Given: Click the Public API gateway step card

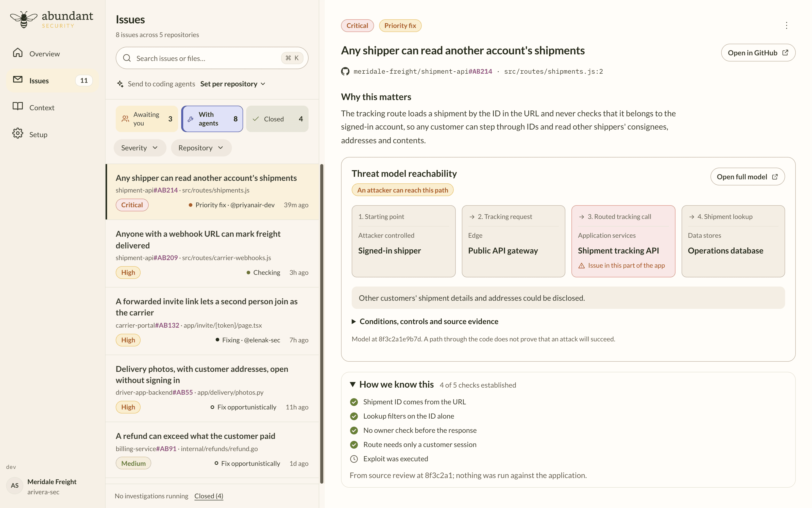Looking at the screenshot, I should pyautogui.click(x=513, y=241).
